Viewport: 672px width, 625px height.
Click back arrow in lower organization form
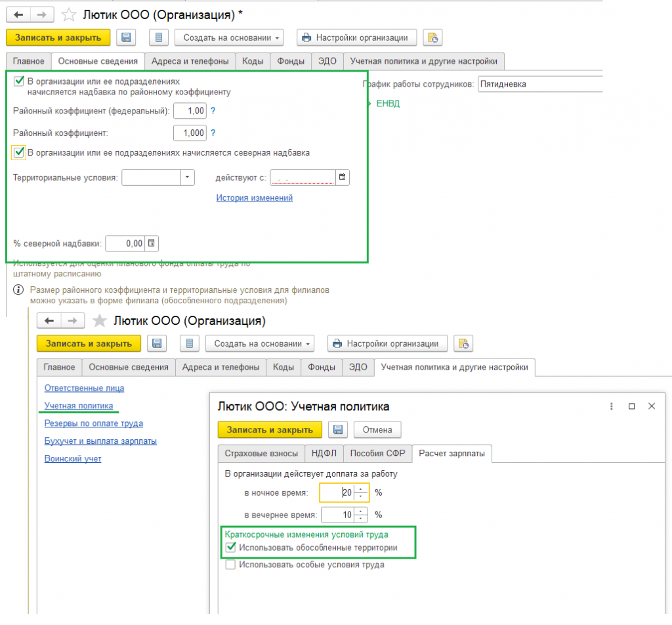pos(49,320)
